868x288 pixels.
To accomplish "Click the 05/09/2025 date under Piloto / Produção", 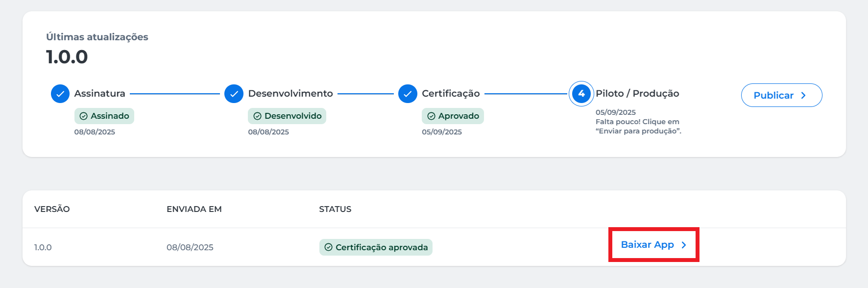I will pyautogui.click(x=616, y=112).
